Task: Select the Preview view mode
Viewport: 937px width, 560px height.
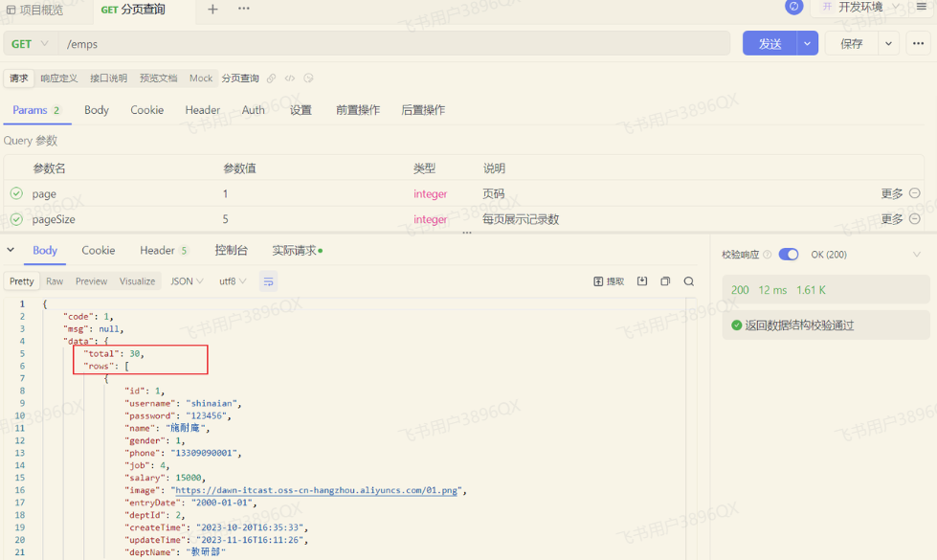Action: (x=92, y=281)
